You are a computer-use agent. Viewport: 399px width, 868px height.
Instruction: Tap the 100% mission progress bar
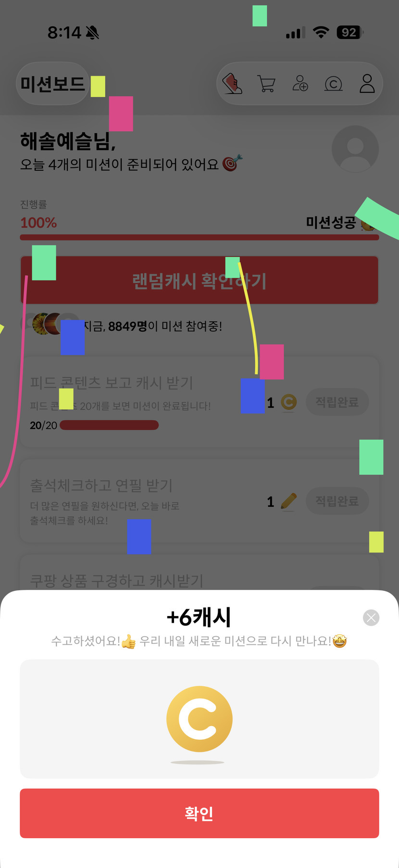coord(199,237)
